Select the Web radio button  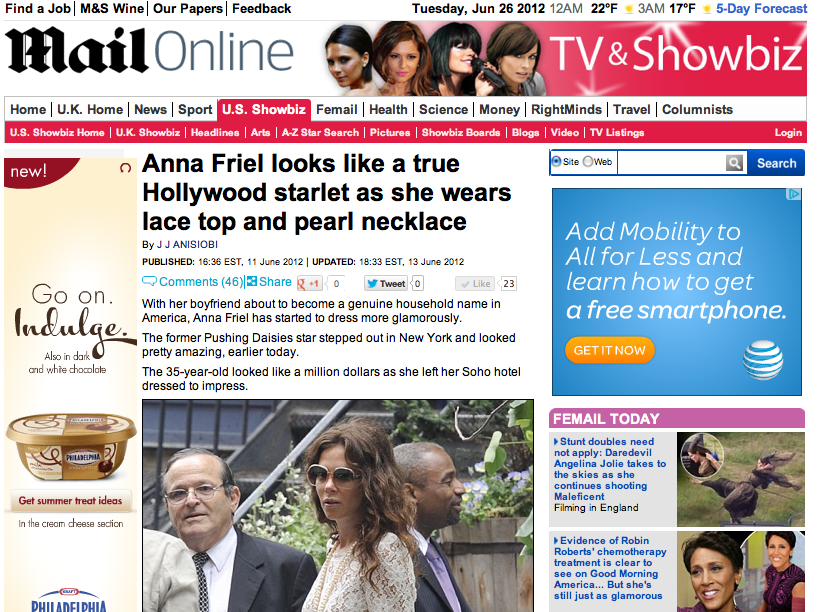(588, 162)
